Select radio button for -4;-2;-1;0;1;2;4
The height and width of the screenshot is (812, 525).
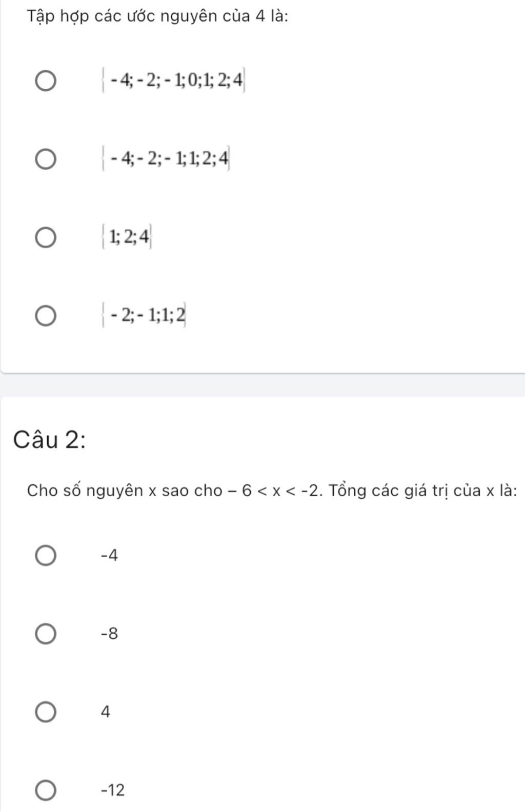coord(46,81)
